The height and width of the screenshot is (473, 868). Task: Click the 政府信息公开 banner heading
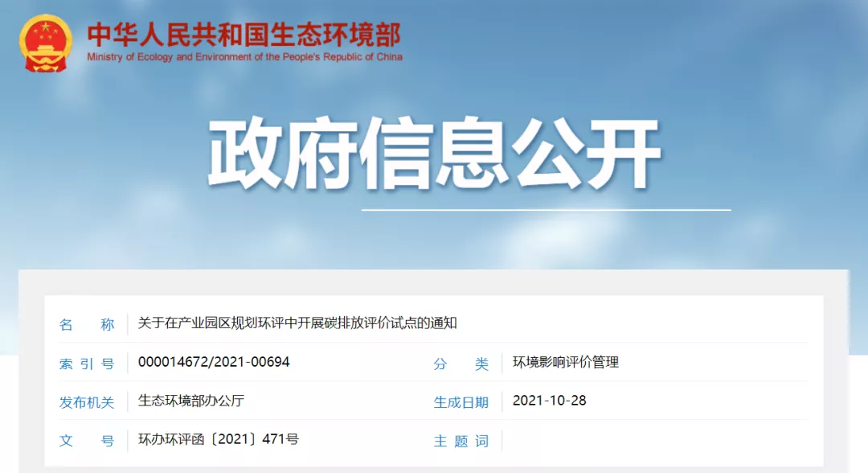coord(435,154)
